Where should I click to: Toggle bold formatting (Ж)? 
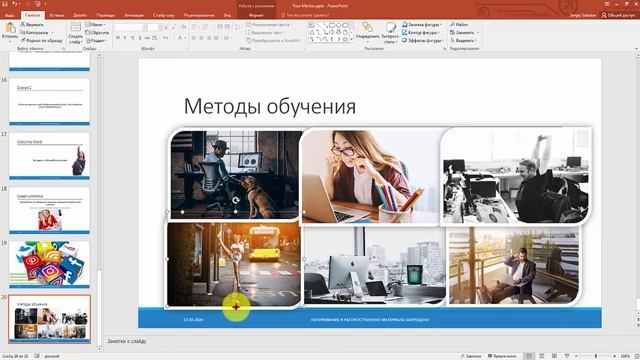coord(118,38)
